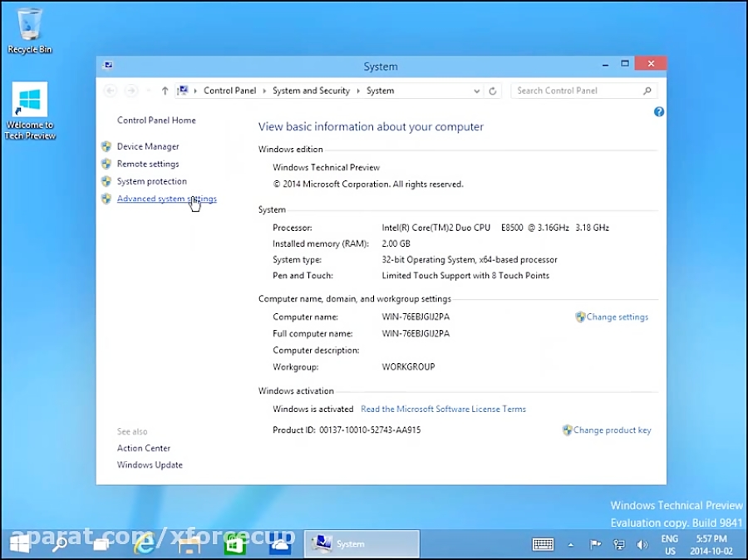This screenshot has width=748, height=560.
Task: Click the System taskbar button
Action: [x=362, y=544]
